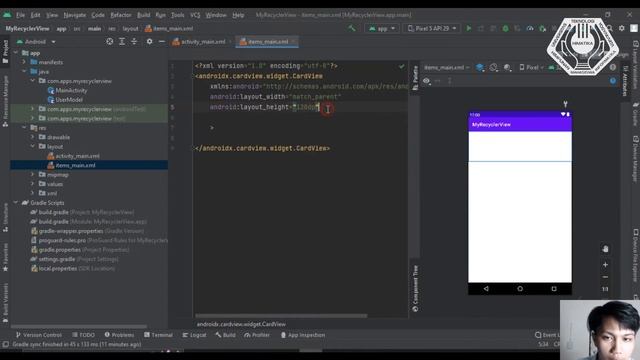
Task: Collapse the java folder
Action: [x=24, y=71]
